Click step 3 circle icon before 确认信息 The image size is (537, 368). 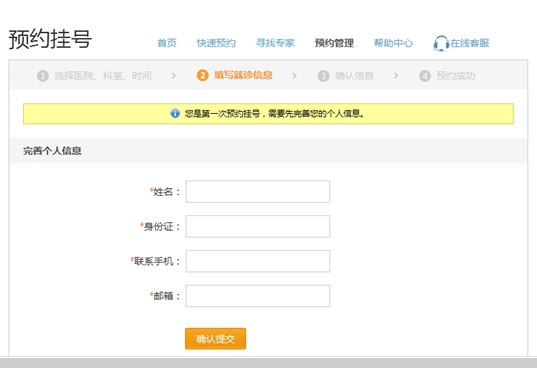323,76
